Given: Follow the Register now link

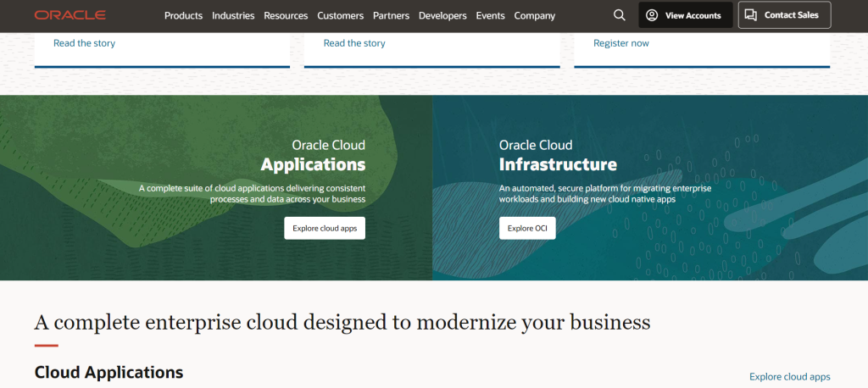Looking at the screenshot, I should tap(621, 43).
